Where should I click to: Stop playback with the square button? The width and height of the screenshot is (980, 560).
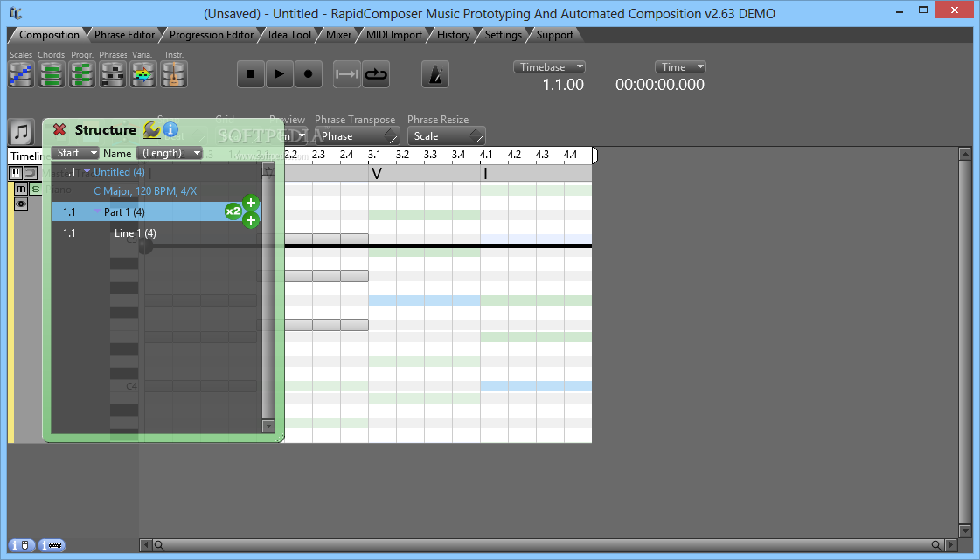coord(251,74)
